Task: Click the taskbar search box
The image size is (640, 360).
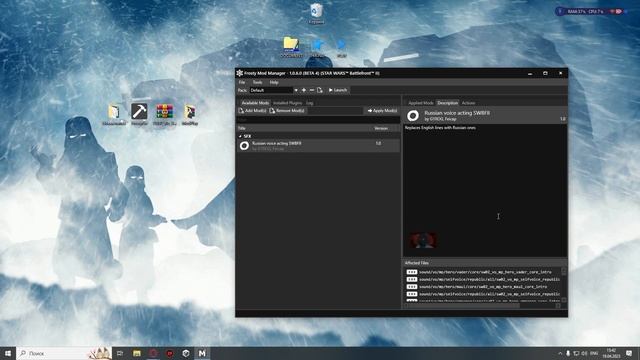Action: click(x=64, y=353)
